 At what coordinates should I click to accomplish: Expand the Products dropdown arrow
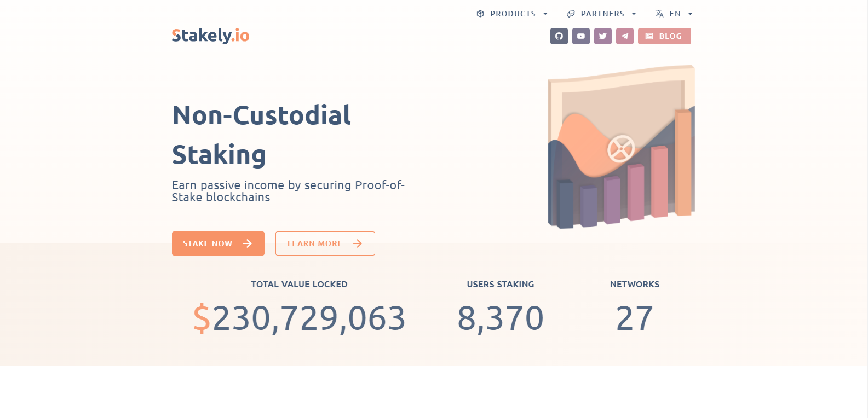tap(545, 14)
